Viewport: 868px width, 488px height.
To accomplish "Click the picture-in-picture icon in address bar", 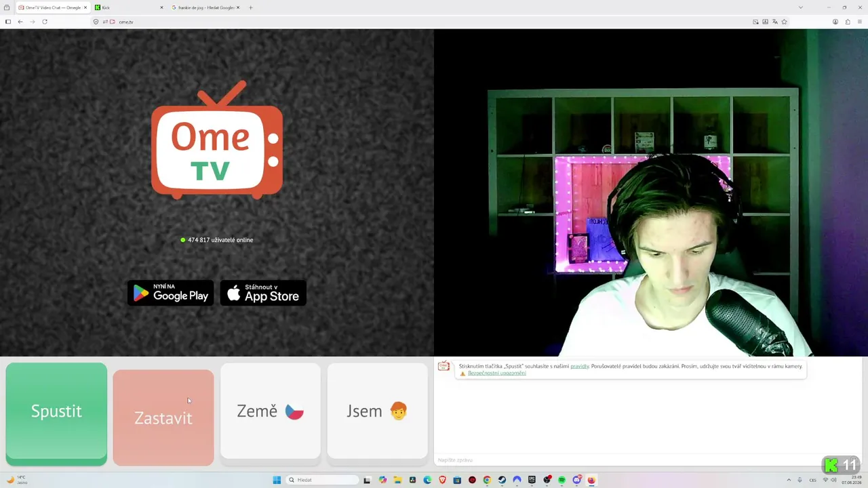I will (x=755, y=22).
